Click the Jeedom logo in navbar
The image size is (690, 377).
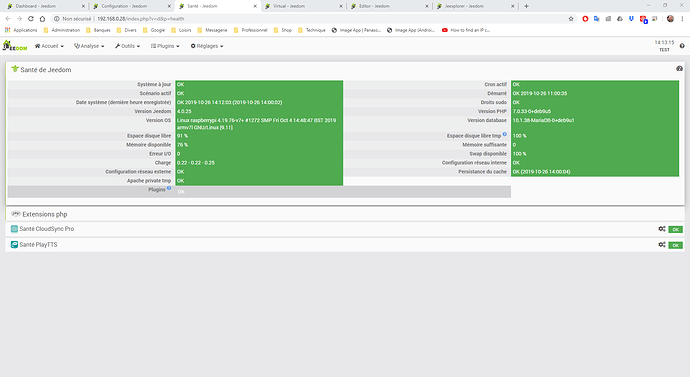tap(15, 46)
